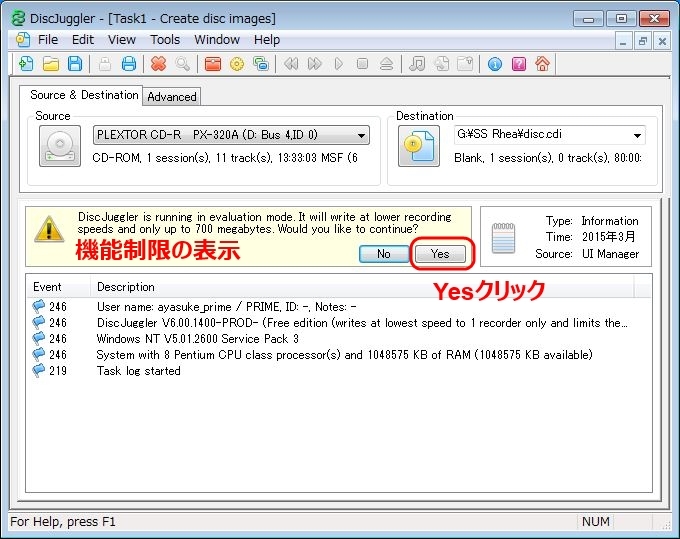Image resolution: width=680 pixels, height=539 pixels.
Task: Click the blue flag icon beside 'Task log started'
Action: click(39, 370)
